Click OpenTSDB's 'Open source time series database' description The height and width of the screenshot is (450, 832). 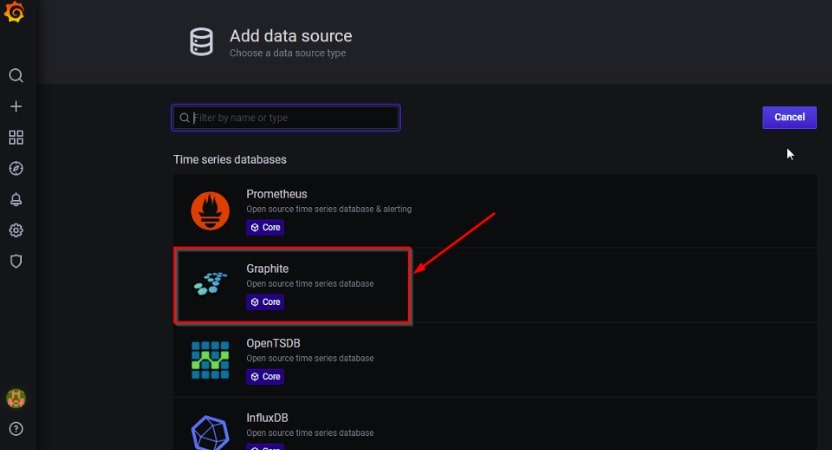pos(310,359)
